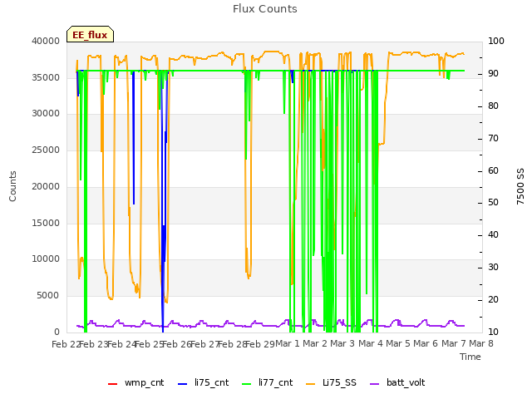Click the 20 right-axis tick label
This screenshot has width=532, height=399.
tap(493, 299)
